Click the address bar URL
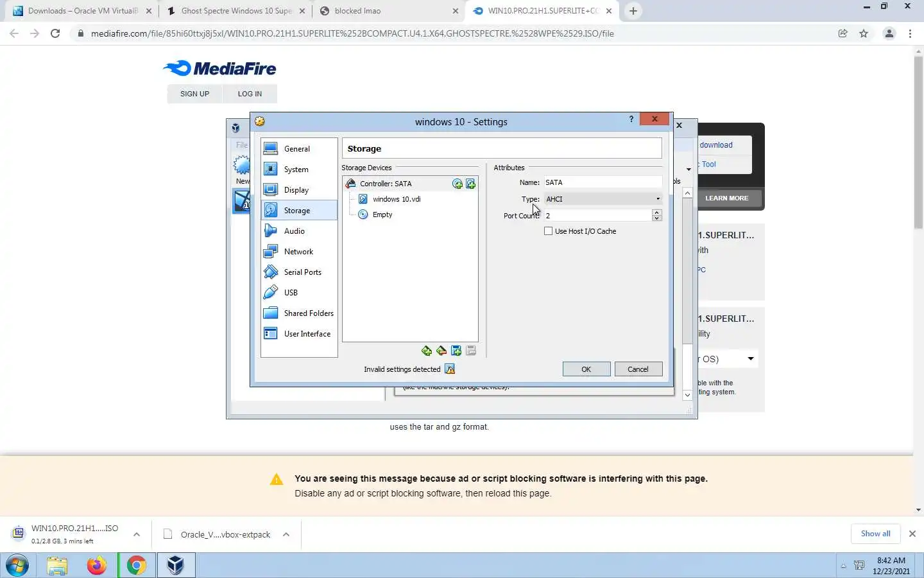The height and width of the screenshot is (578, 924). [x=352, y=33]
